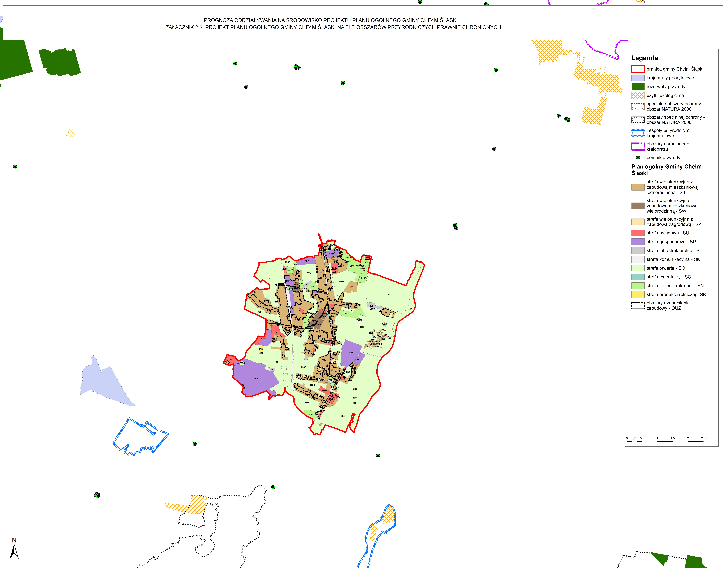Click the 'pomnik przyrody' legend label

point(663,158)
